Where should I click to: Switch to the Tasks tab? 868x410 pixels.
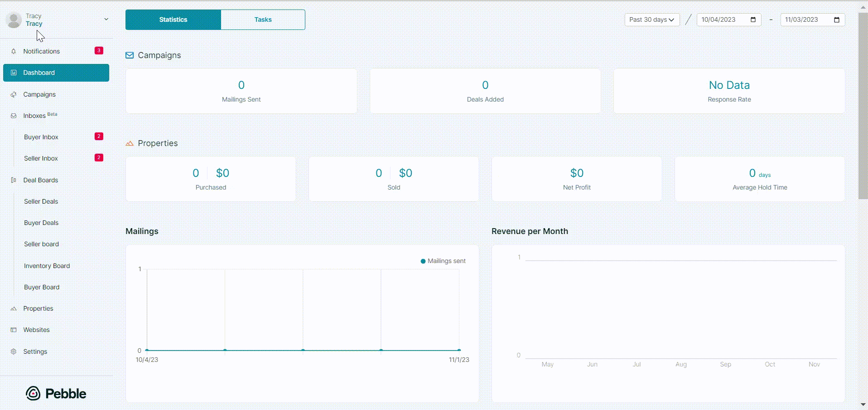[263, 20]
